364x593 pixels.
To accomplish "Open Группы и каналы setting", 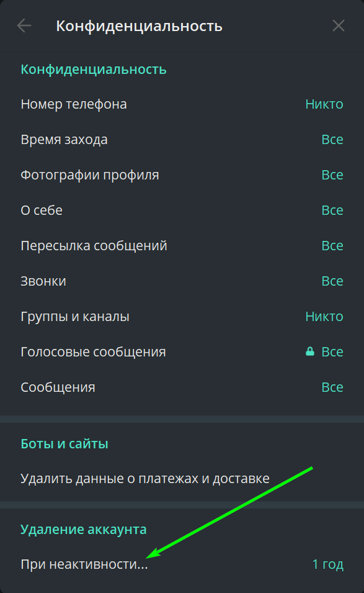I will tap(182, 317).
